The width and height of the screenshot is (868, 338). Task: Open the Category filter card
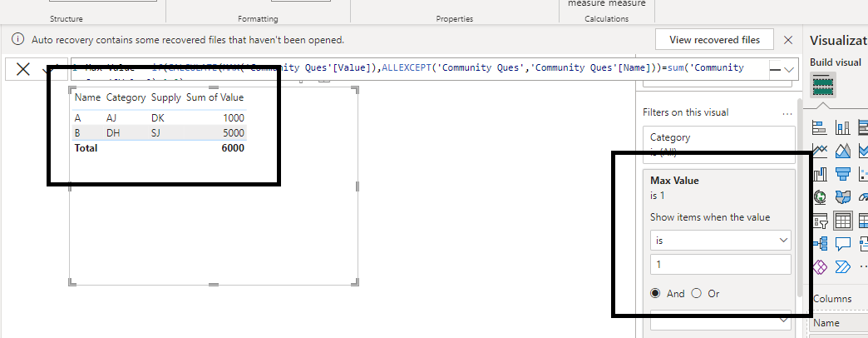coord(719,145)
